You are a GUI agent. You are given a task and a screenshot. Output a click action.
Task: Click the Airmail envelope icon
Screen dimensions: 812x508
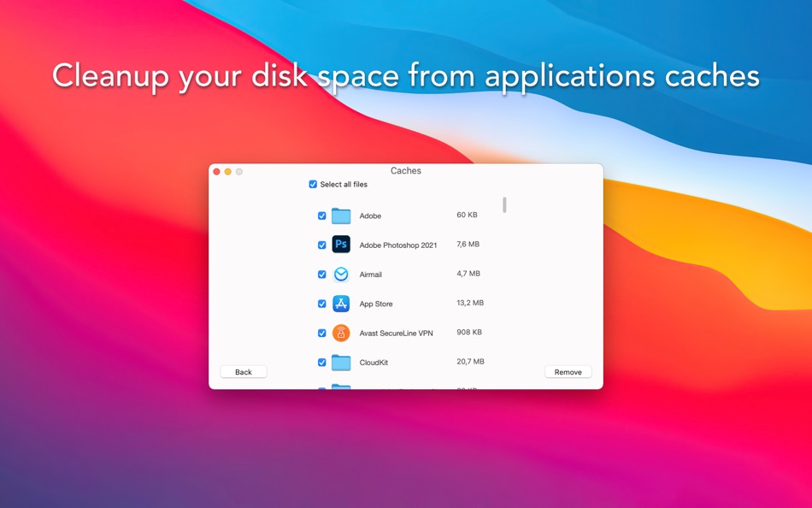click(x=341, y=274)
